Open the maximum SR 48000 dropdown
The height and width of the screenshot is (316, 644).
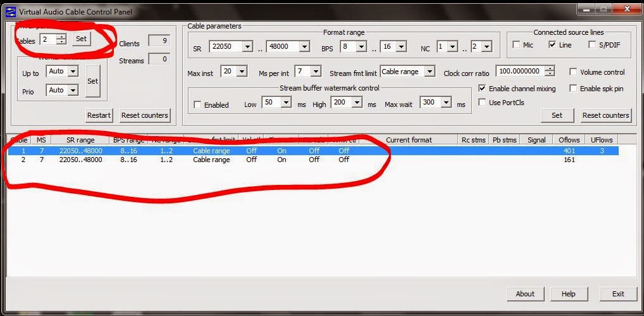(304, 47)
